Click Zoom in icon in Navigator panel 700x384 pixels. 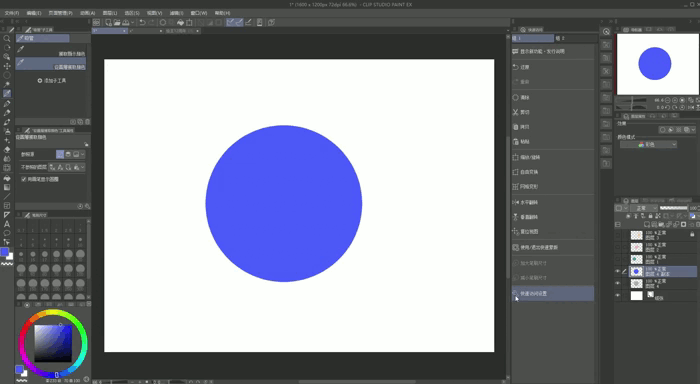point(675,100)
